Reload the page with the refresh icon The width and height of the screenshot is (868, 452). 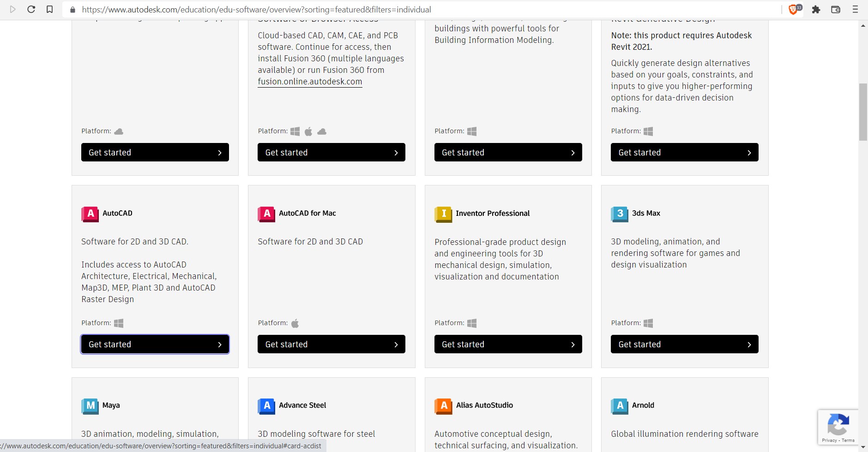(31, 9)
